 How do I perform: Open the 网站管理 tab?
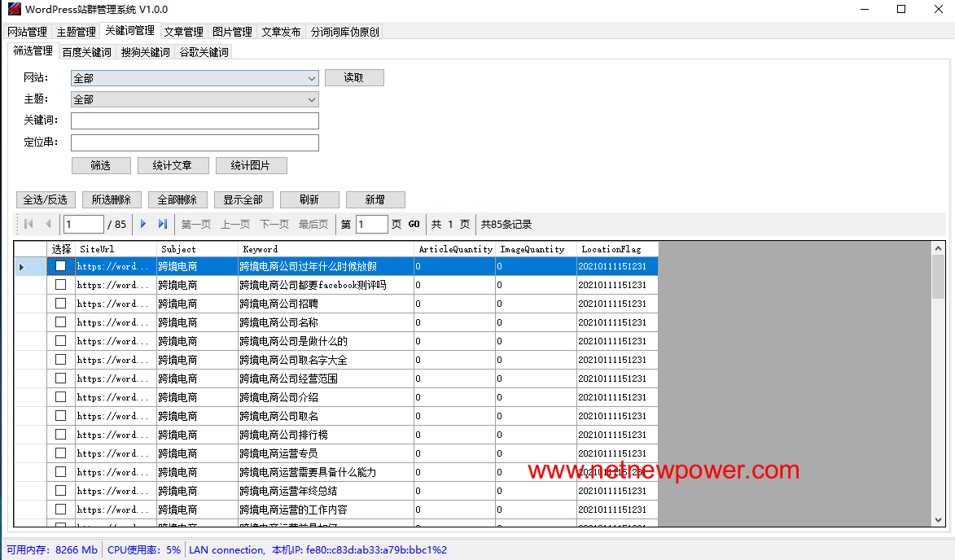tap(28, 32)
